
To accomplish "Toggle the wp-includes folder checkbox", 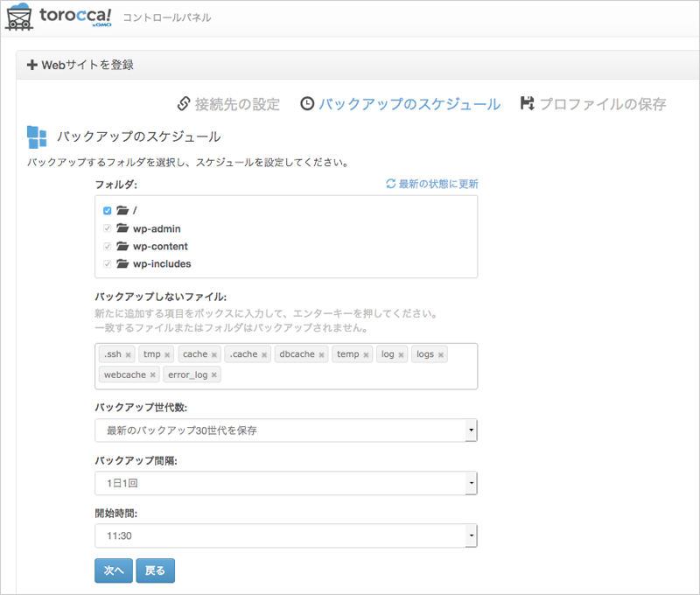I will [107, 263].
